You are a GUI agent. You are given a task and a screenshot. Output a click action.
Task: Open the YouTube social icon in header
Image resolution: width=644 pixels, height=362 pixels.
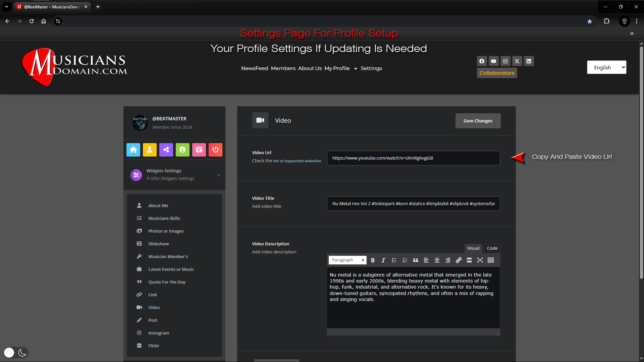[493, 61]
